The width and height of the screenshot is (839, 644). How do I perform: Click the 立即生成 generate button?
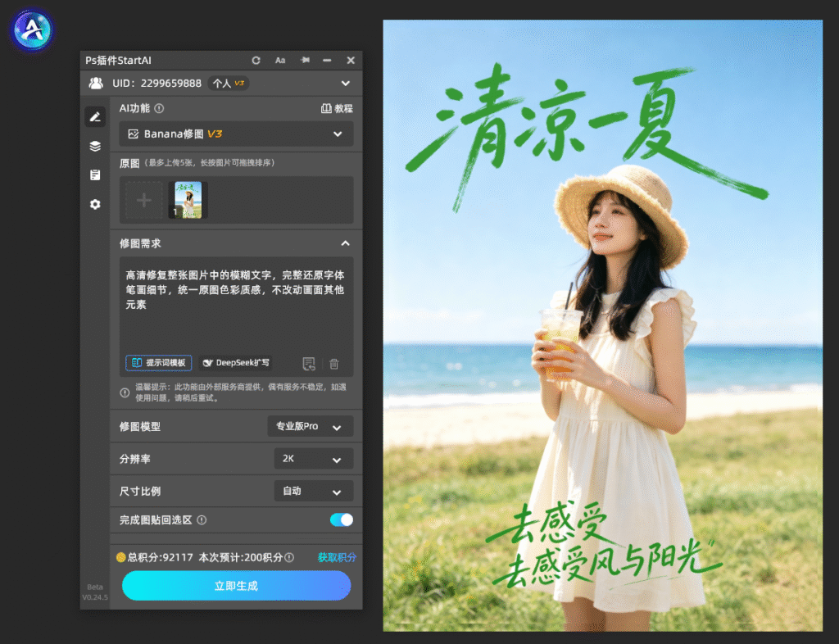237,586
